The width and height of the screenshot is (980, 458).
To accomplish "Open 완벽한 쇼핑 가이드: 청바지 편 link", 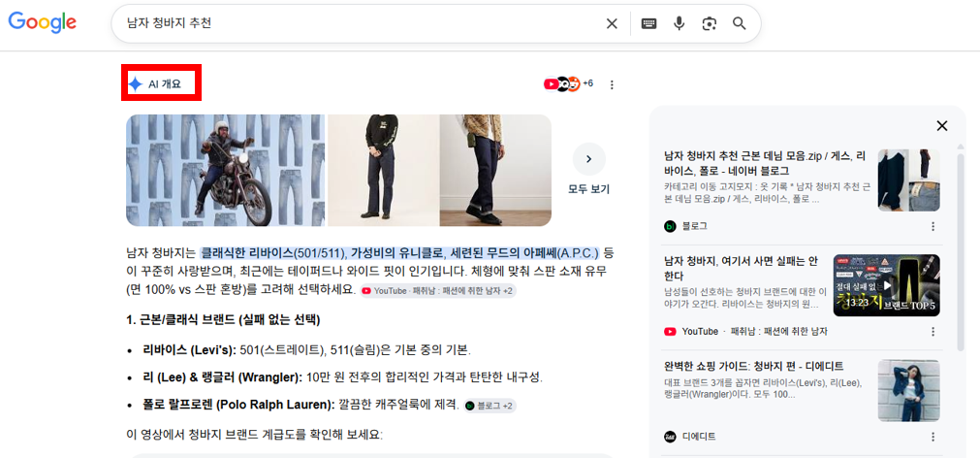I will click(x=754, y=366).
